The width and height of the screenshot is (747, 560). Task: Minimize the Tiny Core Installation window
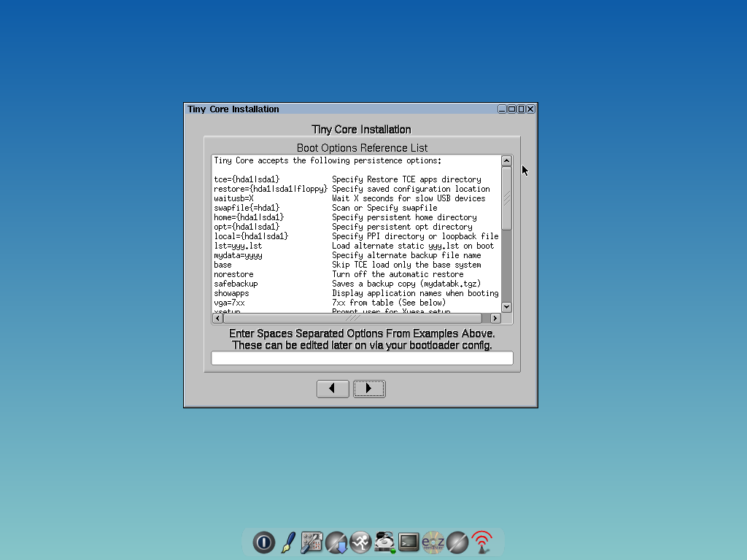(502, 109)
